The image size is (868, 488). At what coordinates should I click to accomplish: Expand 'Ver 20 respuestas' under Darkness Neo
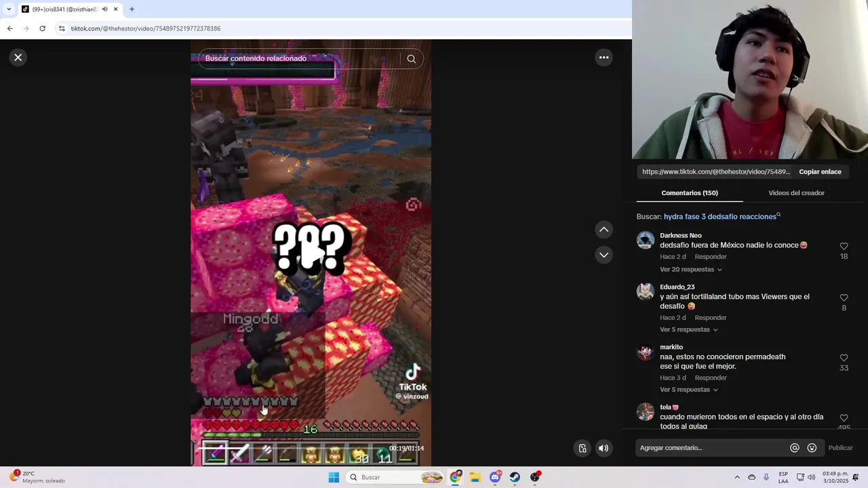(691, 270)
